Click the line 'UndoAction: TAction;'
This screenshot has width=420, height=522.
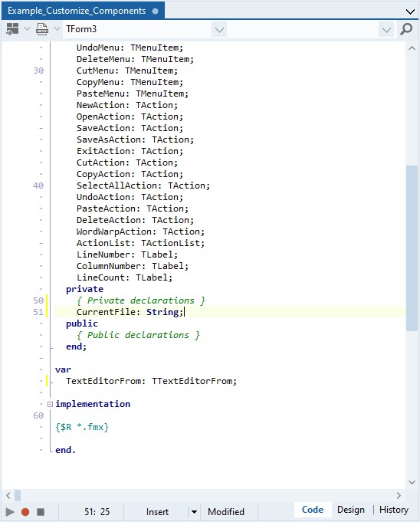[130, 197]
